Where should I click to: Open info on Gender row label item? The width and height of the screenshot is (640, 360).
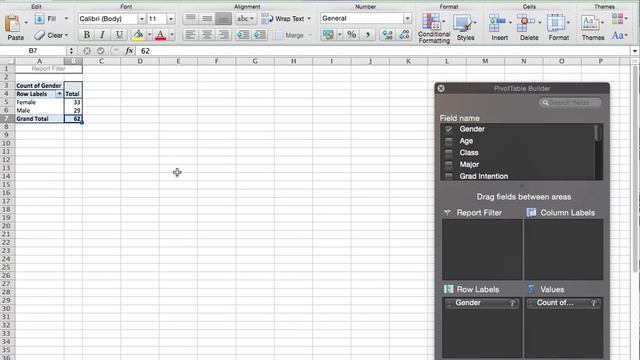pyautogui.click(x=512, y=303)
